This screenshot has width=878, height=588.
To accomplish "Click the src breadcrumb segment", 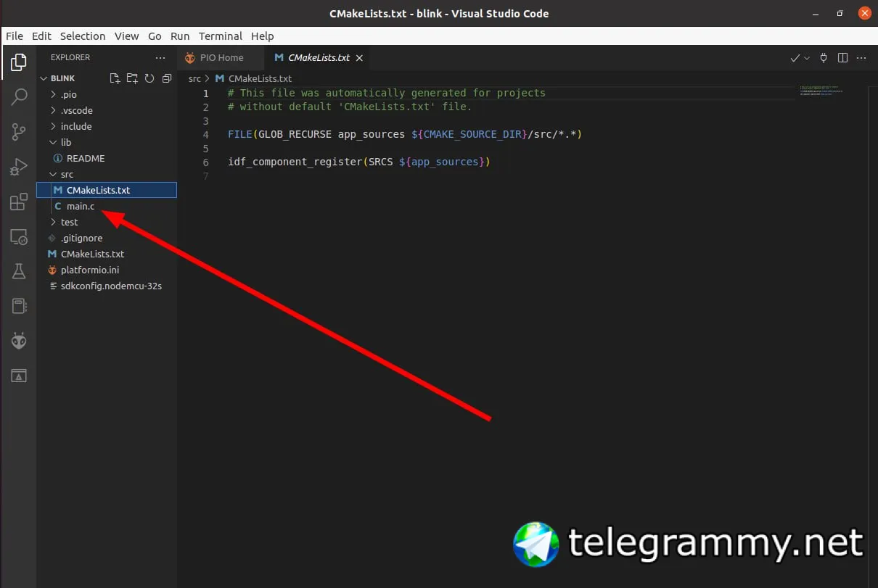I will (194, 78).
